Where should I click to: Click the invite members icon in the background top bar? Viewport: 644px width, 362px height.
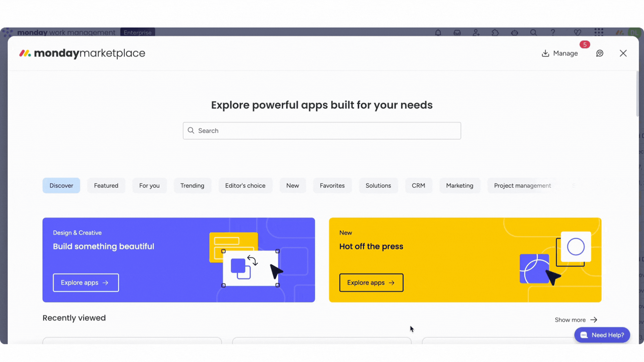(476, 33)
